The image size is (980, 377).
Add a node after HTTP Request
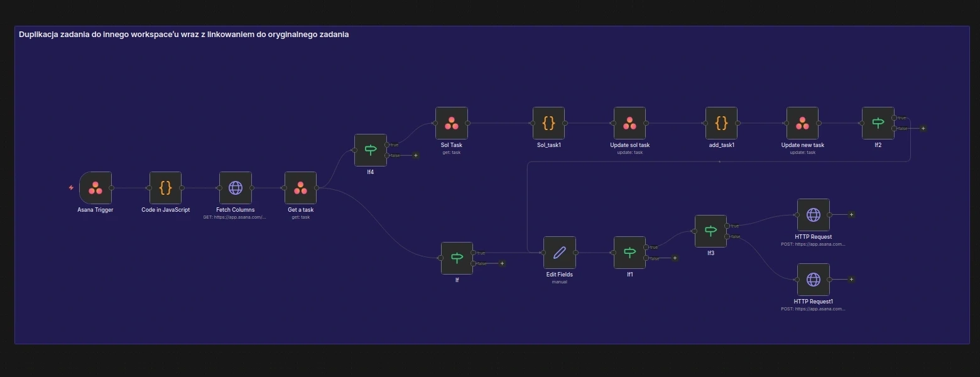pos(851,214)
